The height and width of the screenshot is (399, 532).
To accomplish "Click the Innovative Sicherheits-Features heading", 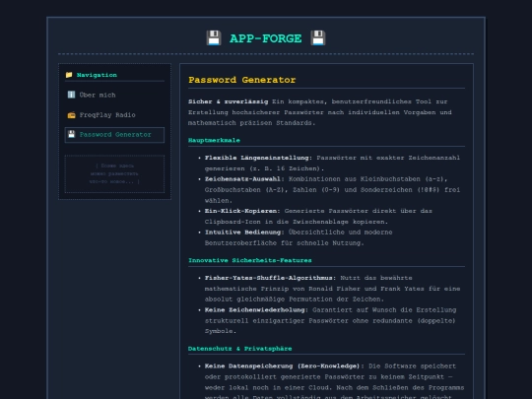I will 250,260.
